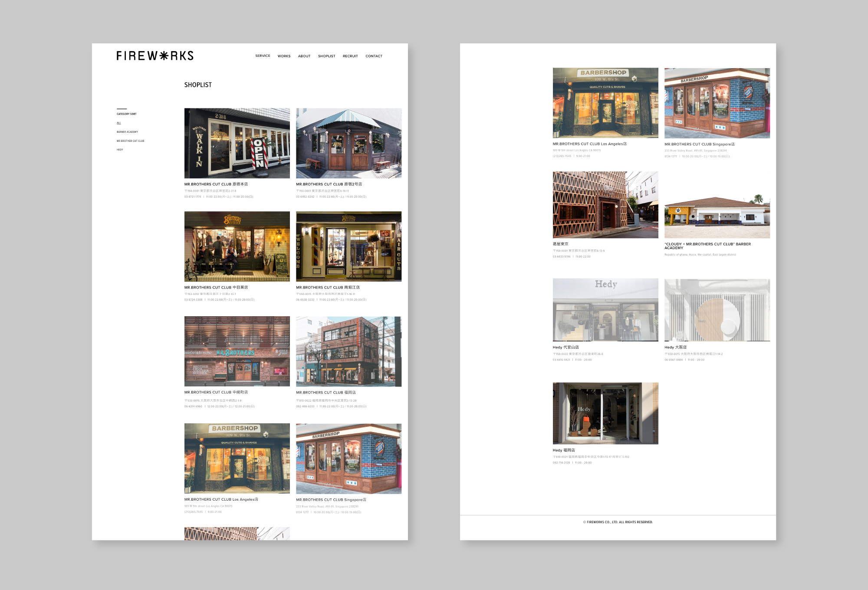Open the 南堀江店 storefront thumbnail
Screen dimensions: 868x590
point(349,246)
